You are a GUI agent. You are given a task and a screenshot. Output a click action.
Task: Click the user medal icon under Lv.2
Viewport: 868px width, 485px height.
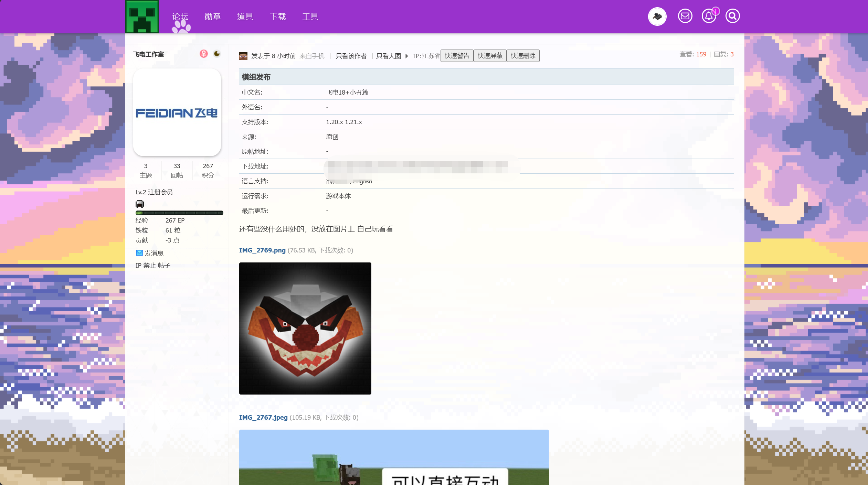point(140,204)
